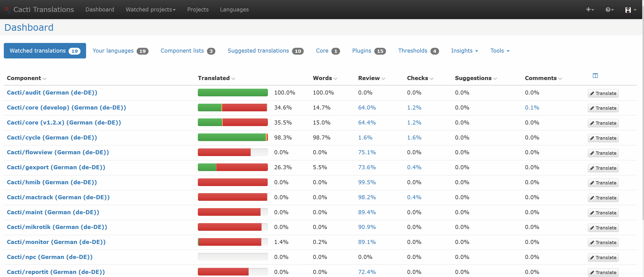Open the Plugins tab
Screen dimensions: 644x277
click(369, 51)
